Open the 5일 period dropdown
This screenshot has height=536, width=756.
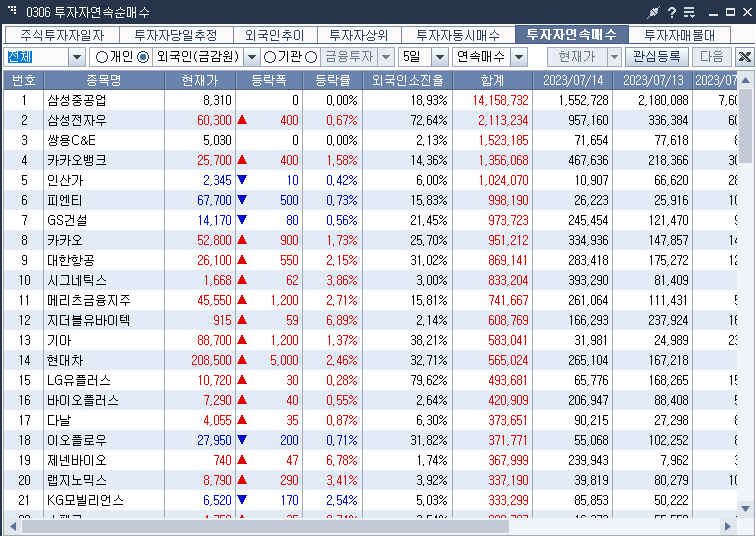(x=440, y=57)
